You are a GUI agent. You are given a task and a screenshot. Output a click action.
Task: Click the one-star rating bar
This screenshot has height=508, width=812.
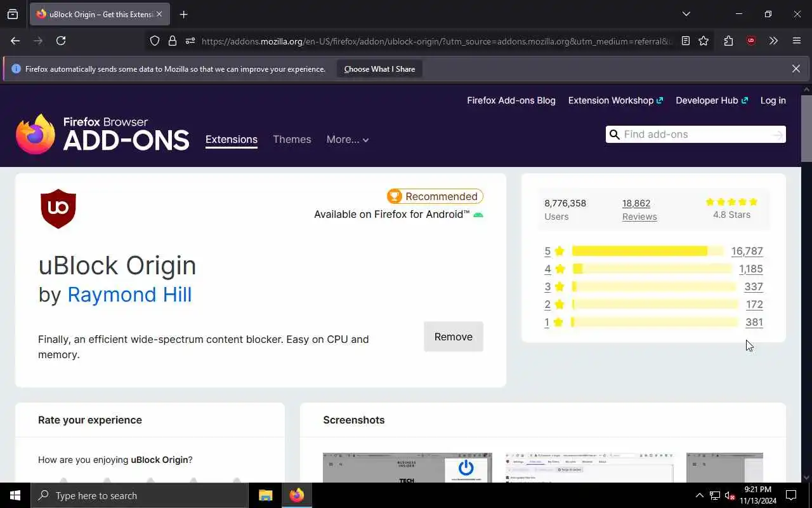point(655,322)
